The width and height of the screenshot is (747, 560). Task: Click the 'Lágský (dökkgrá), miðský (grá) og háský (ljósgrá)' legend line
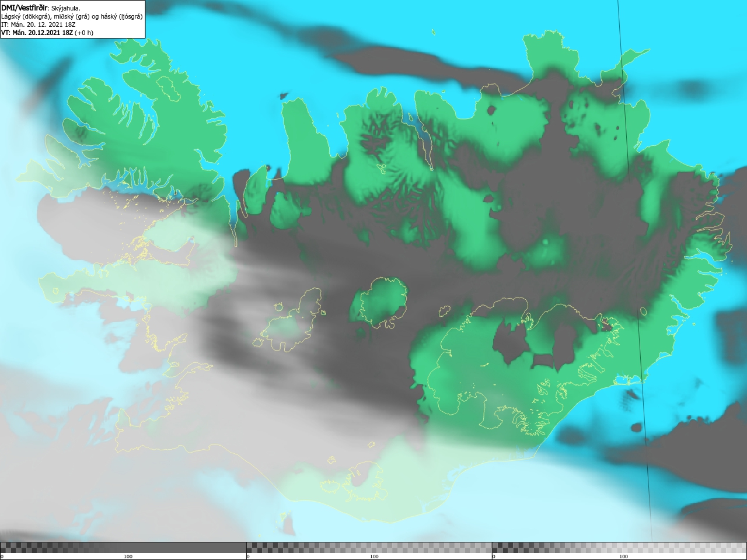tap(72, 16)
